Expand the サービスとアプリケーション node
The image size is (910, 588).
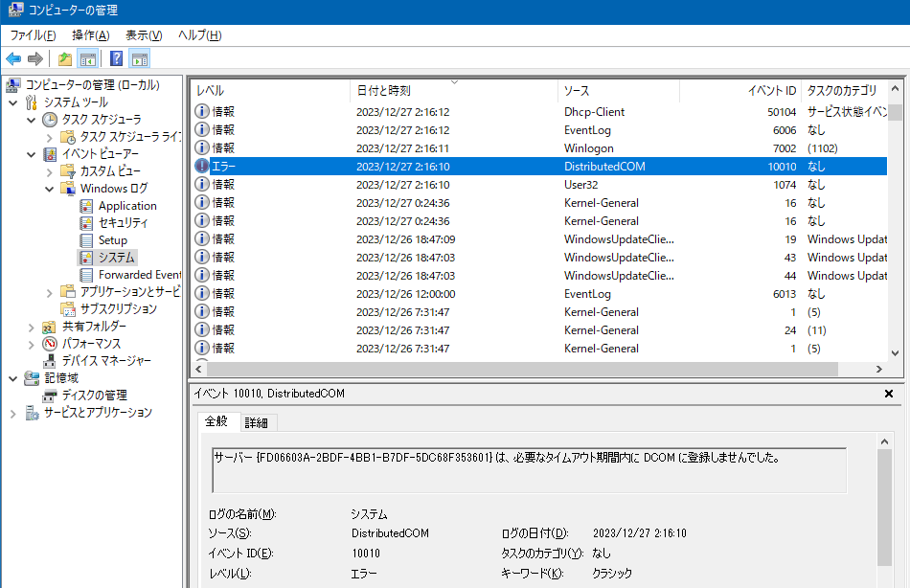click(13, 414)
